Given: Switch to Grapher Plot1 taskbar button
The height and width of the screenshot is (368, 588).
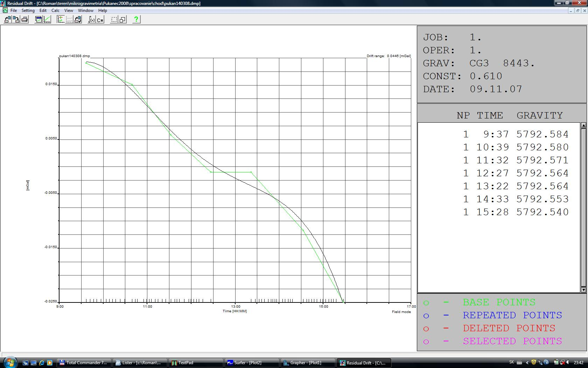Looking at the screenshot, I should coord(308,363).
